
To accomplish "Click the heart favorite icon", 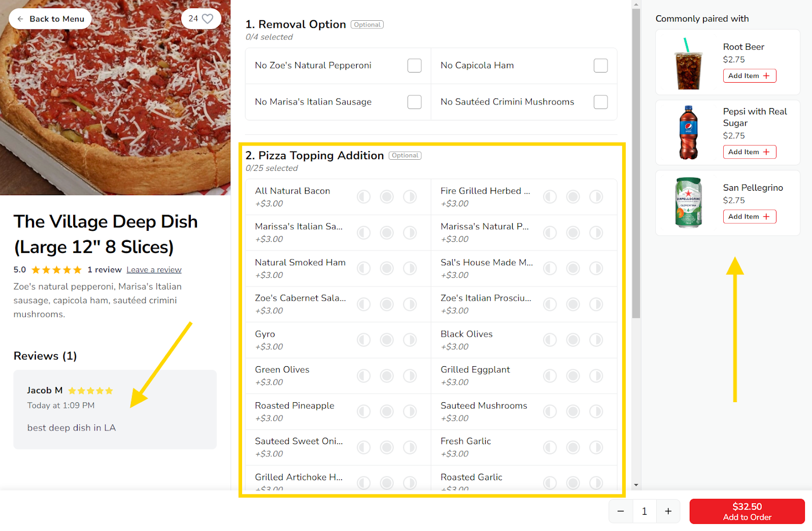I will coord(208,19).
